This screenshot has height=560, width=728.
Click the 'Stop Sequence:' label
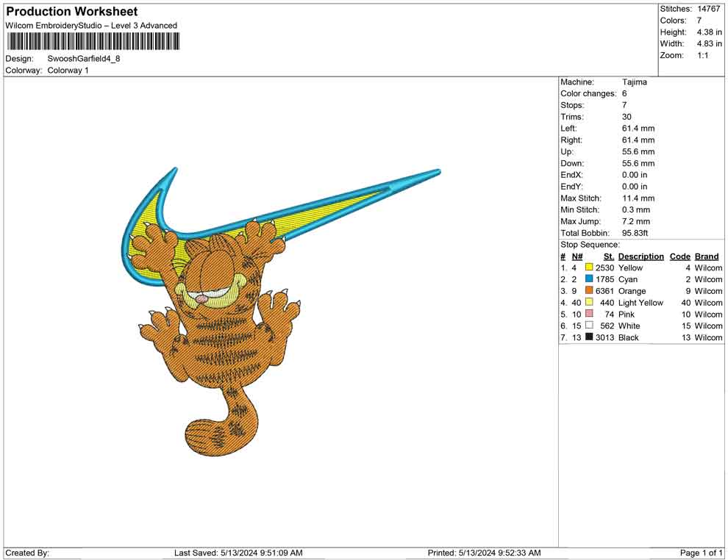(x=590, y=245)
